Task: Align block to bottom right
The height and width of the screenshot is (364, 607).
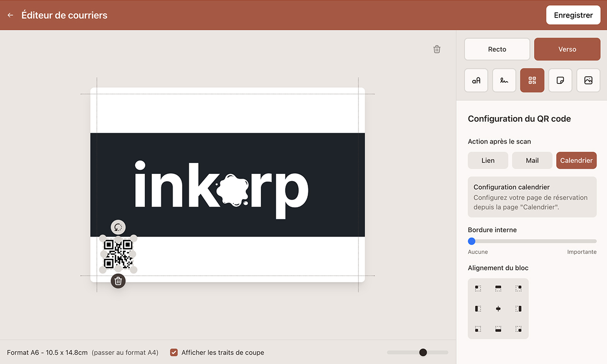Action: tap(518, 329)
